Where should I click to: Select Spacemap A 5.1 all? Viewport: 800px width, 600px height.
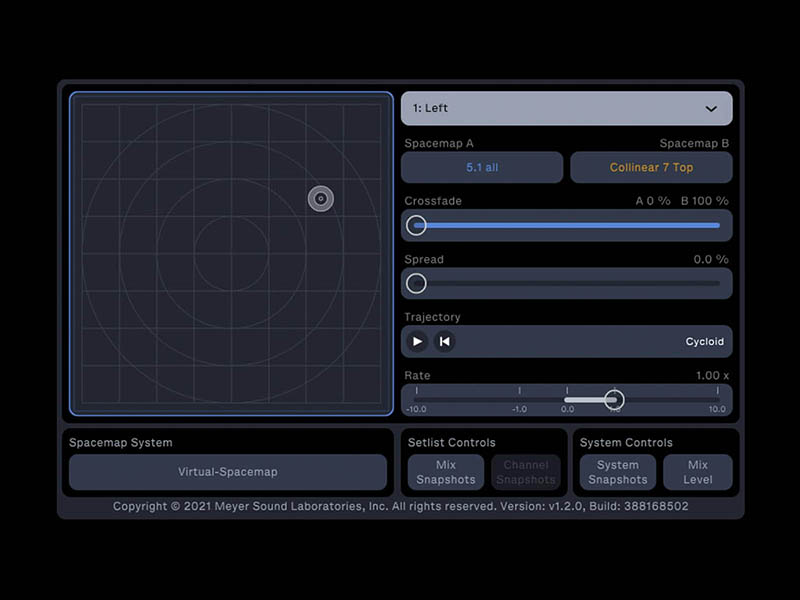click(482, 167)
